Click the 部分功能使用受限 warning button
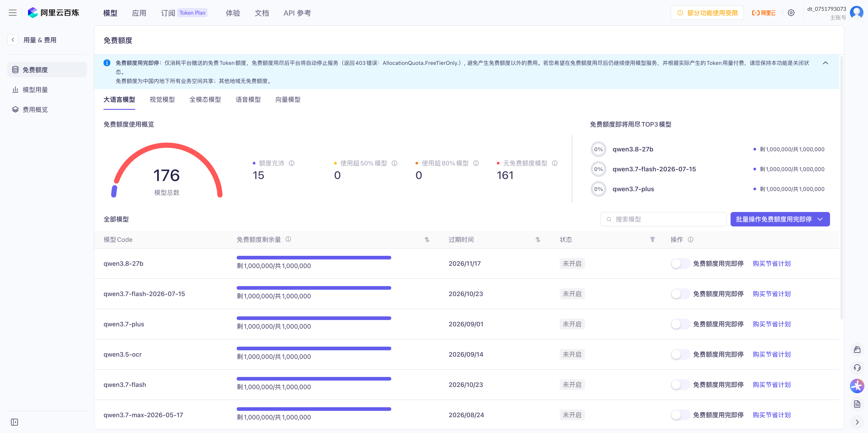 pos(707,13)
